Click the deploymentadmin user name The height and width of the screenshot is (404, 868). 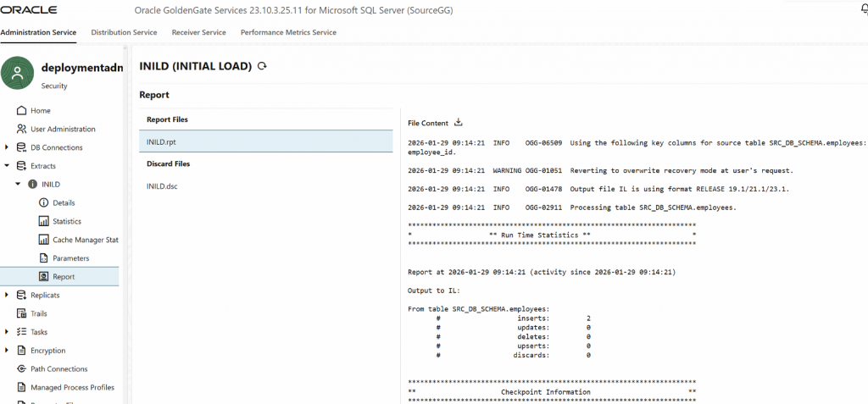(x=82, y=68)
